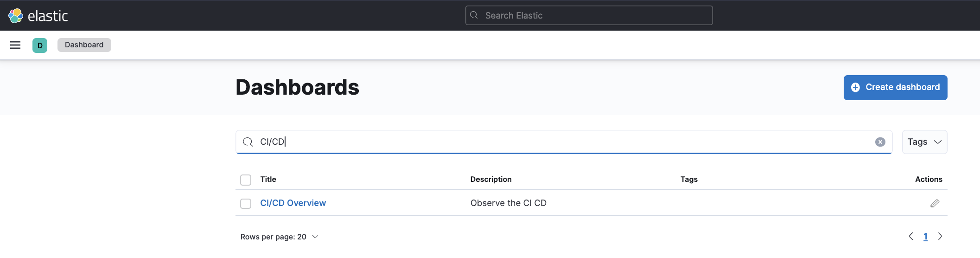Click the Elastic logo icon
This screenshot has height=258, width=980.
pos(16,16)
